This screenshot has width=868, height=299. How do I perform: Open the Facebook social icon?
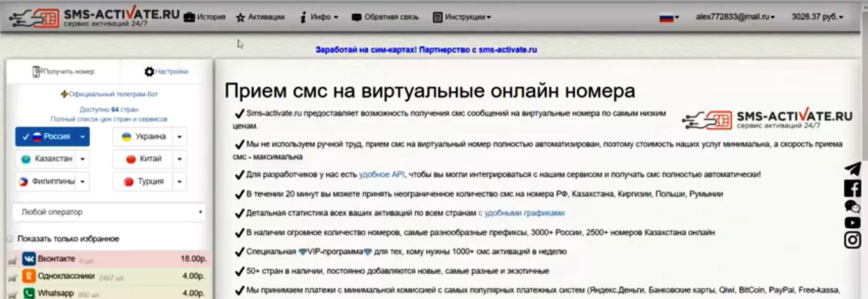(852, 188)
